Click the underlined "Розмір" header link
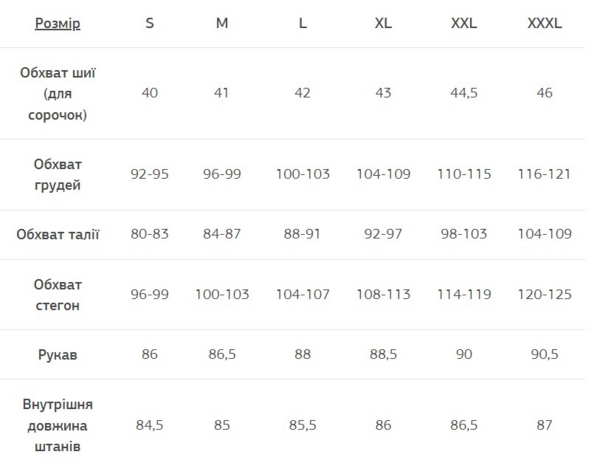The width and height of the screenshot is (600, 460). click(x=57, y=23)
